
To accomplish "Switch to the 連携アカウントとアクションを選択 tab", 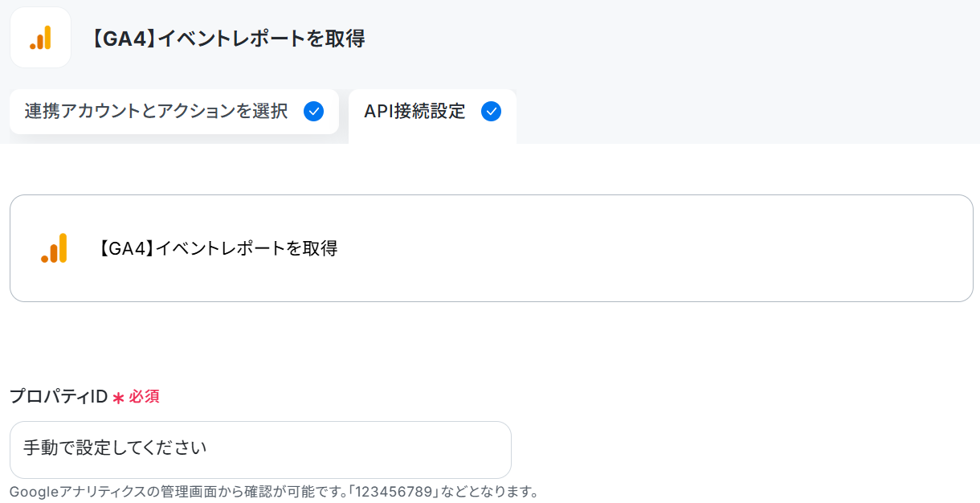I will point(174,112).
